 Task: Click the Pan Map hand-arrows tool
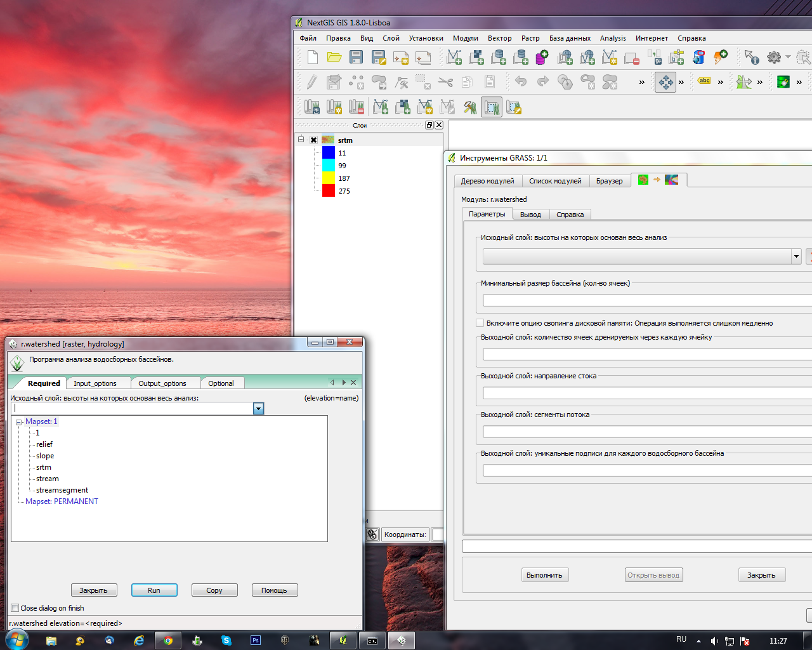point(665,82)
